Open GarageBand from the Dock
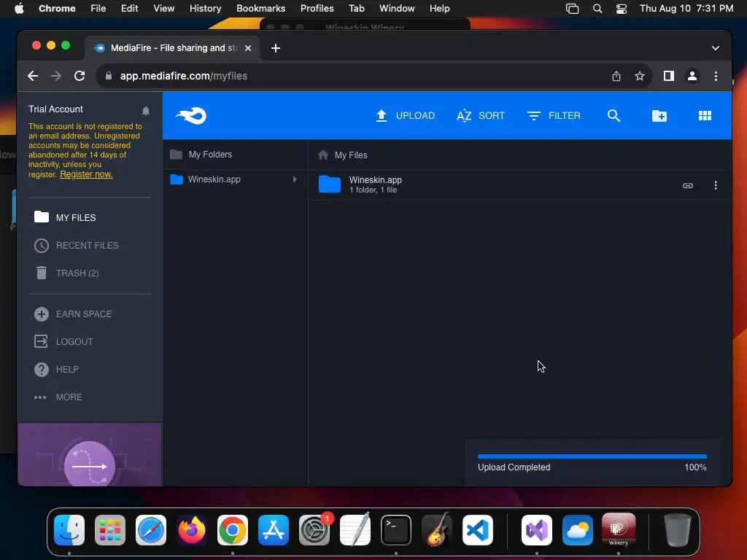The image size is (747, 560). (437, 529)
